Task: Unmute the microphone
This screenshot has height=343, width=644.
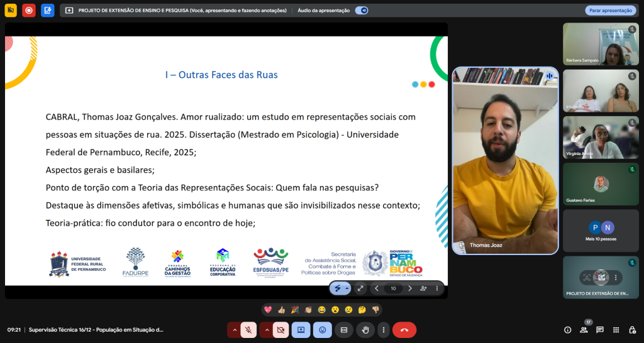Action: tap(248, 330)
